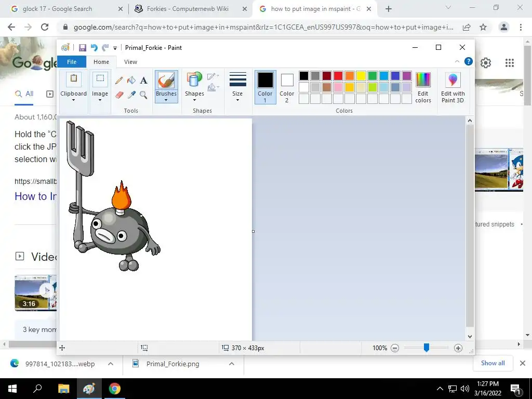532x399 pixels.
Task: Expand the Brushes dropdown arrow
Action: [166, 100]
